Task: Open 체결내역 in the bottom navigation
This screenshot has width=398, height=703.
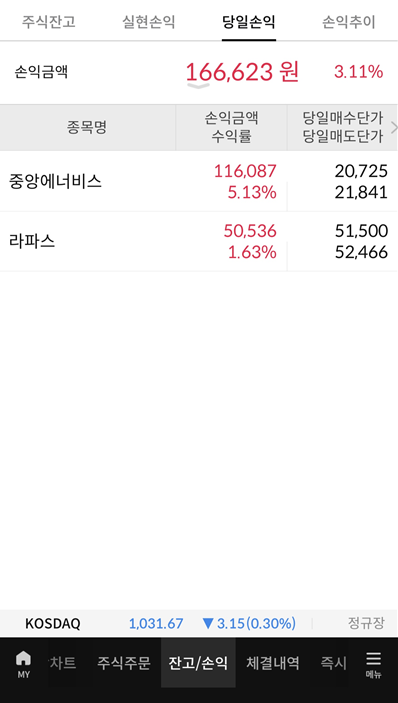Action: pyautogui.click(x=273, y=663)
